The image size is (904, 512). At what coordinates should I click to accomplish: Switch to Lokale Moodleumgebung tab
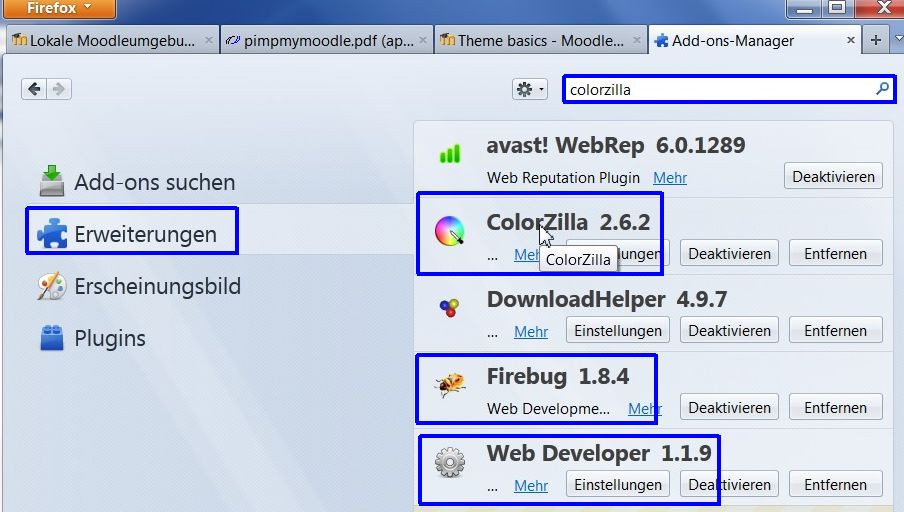click(x=112, y=41)
